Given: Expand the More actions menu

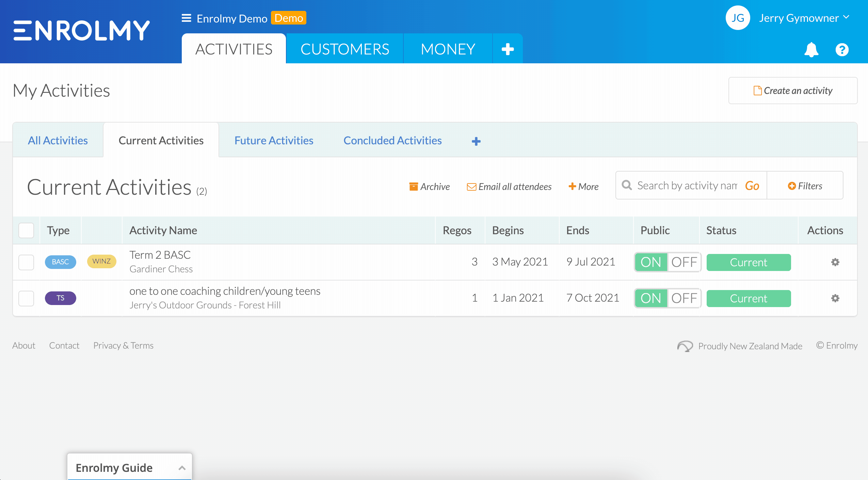Looking at the screenshot, I should pos(583,187).
